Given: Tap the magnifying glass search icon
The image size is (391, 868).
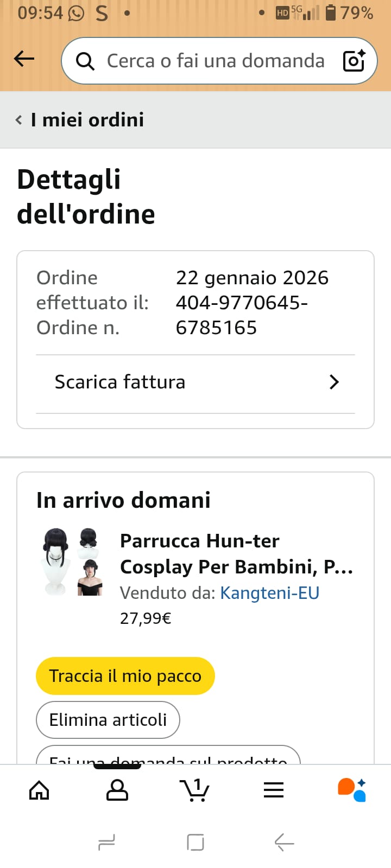Looking at the screenshot, I should coord(85,61).
